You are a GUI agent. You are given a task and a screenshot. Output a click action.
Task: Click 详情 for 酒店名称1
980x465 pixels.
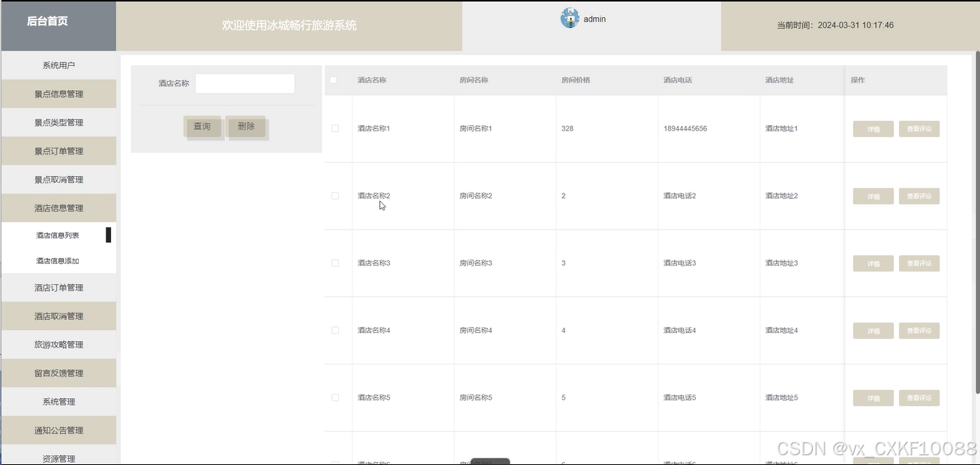tap(874, 129)
